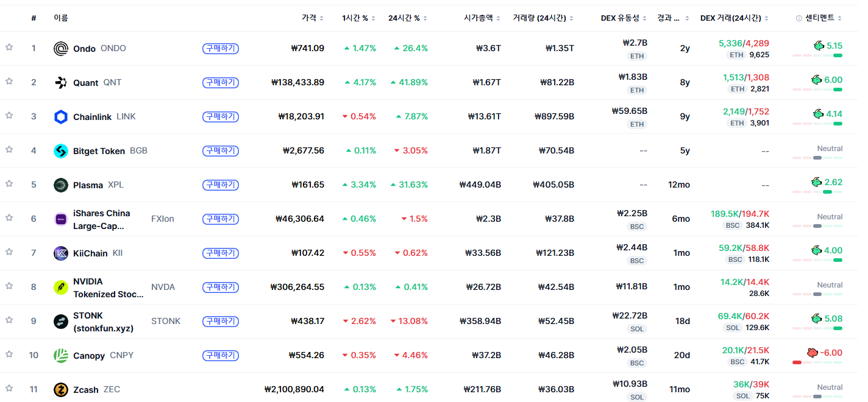This screenshot has height=402, width=868.
Task: Click the Chainlink hexagon logo
Action: 61,117
